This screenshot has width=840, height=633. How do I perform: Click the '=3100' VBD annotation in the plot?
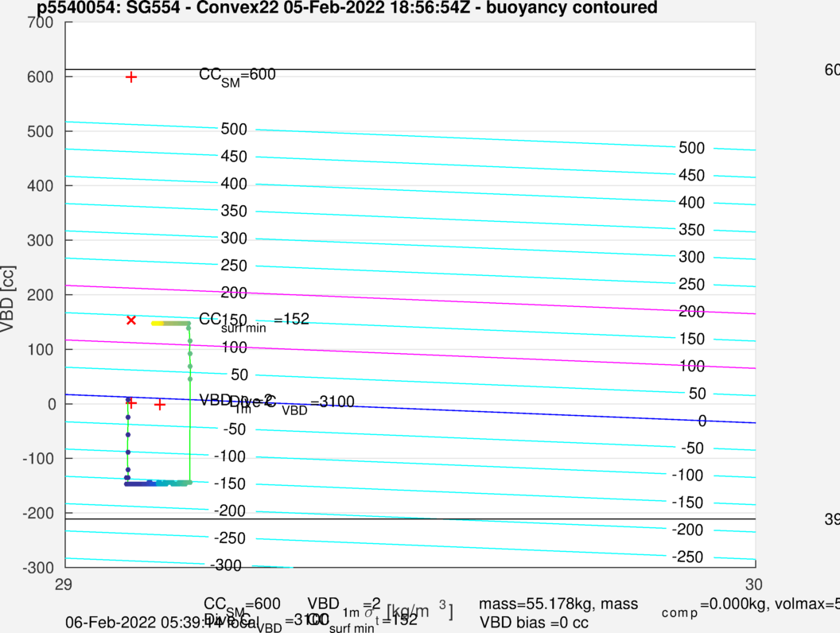[x=332, y=402]
